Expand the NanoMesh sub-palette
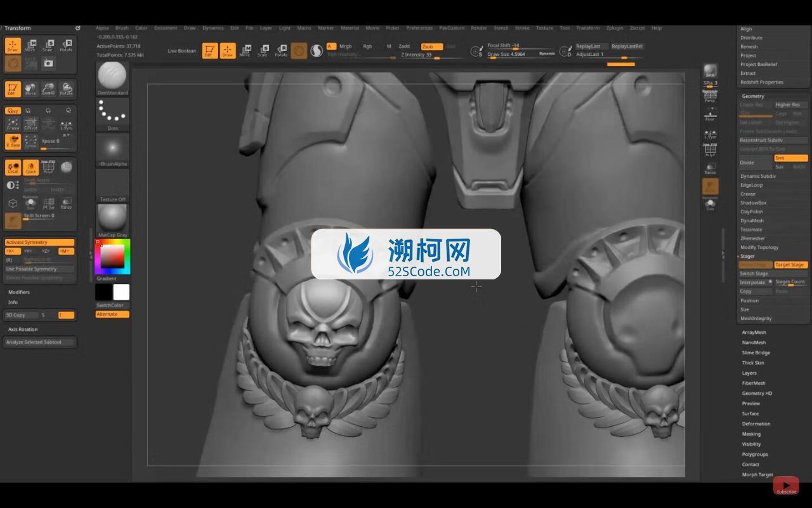This screenshot has height=508, width=812. [754, 342]
